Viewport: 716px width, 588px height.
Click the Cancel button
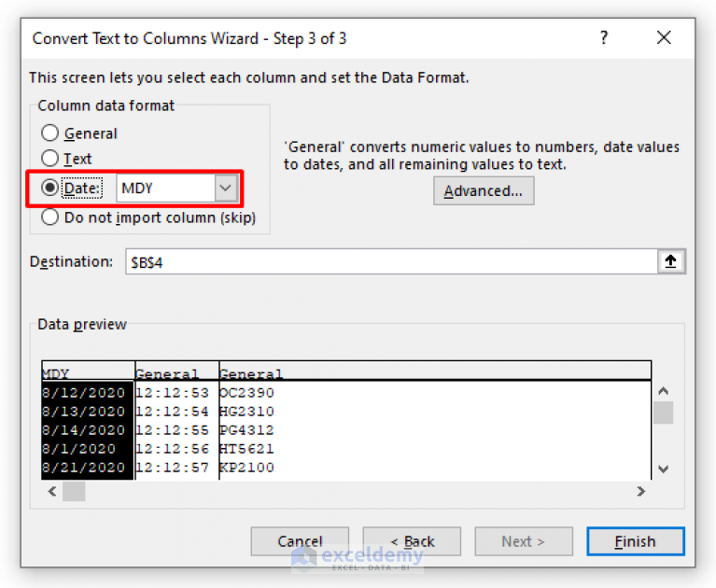pos(300,541)
